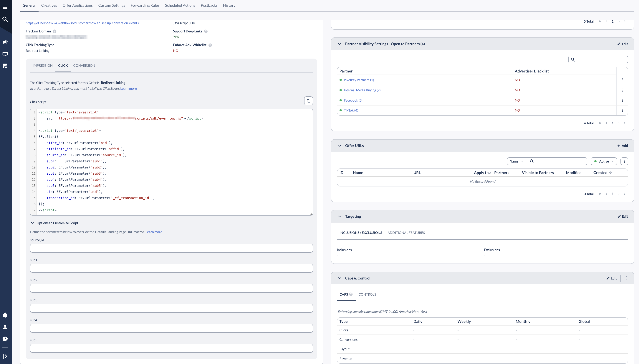
Task: Switch to the Creatives tab
Action: (x=49, y=5)
